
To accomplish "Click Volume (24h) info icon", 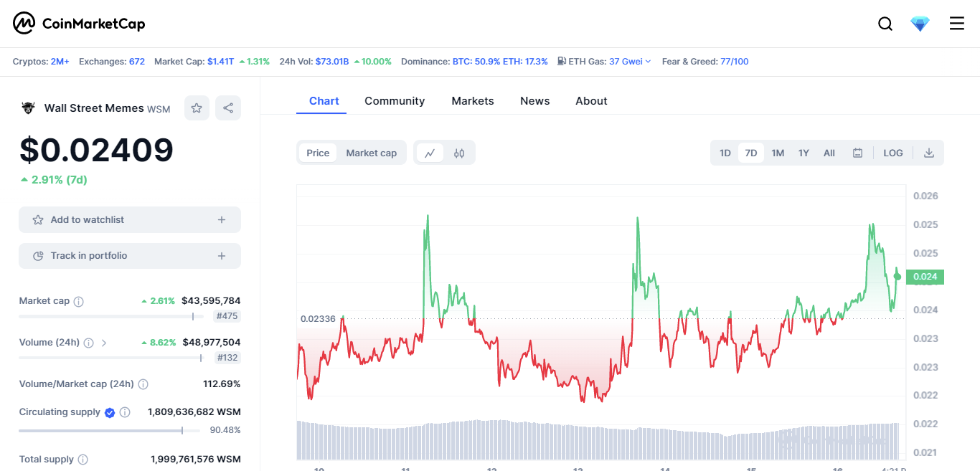I will tap(88, 343).
